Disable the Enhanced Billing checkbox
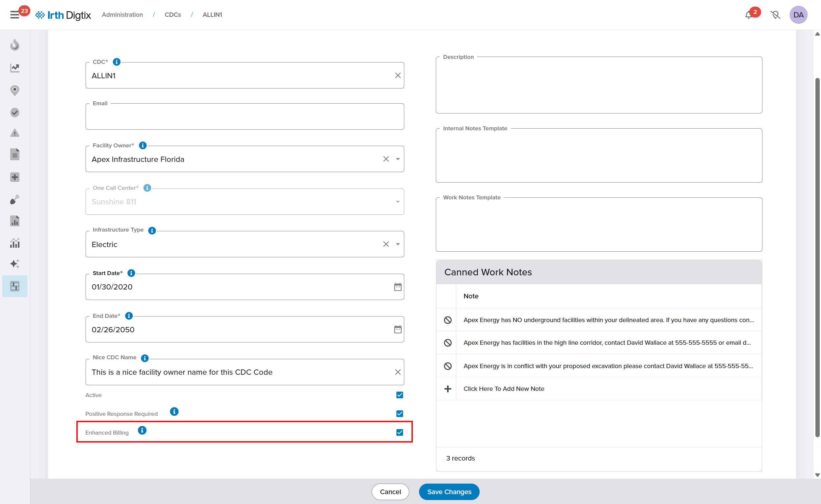The image size is (821, 504). pyautogui.click(x=400, y=432)
